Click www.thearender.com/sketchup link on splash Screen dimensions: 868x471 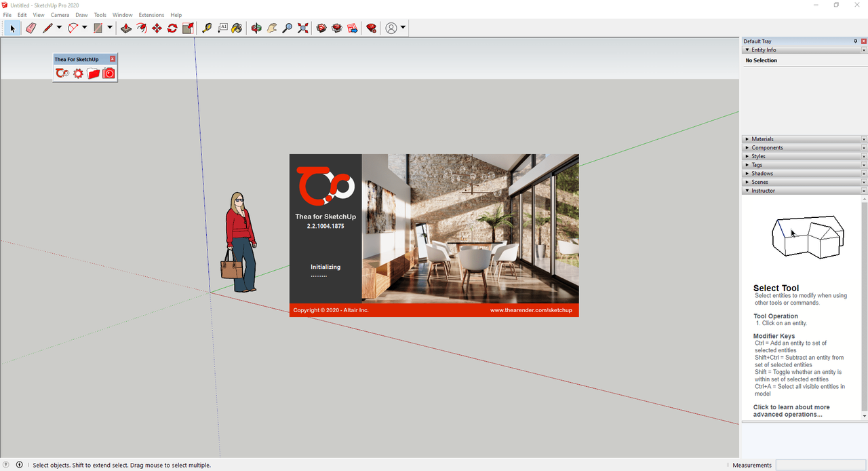pos(531,310)
